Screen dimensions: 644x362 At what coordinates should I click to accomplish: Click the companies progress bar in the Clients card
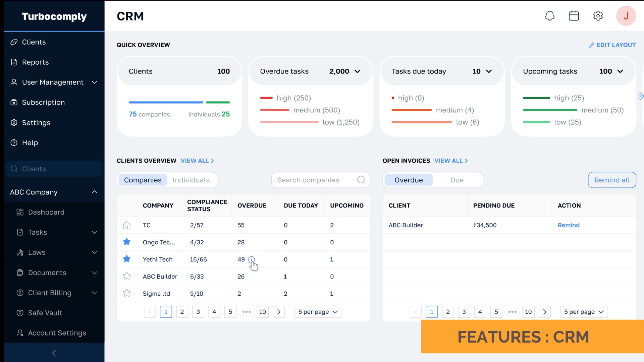pyautogui.click(x=166, y=102)
